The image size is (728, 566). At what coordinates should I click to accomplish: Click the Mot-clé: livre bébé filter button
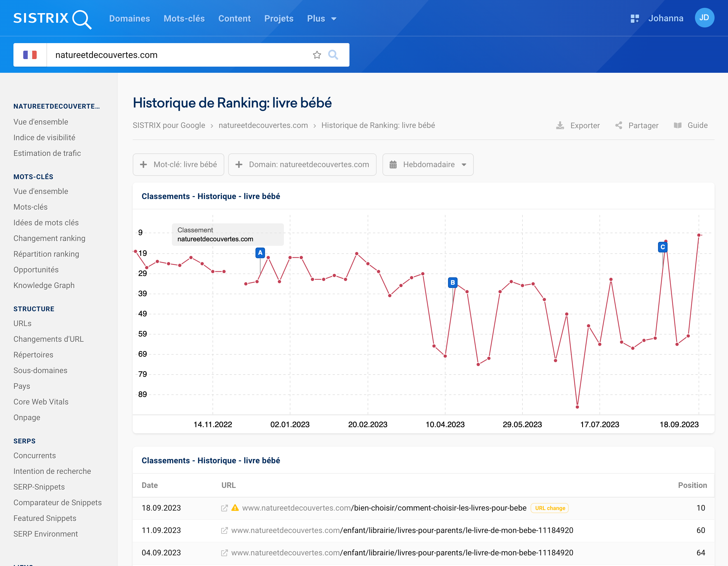(x=178, y=164)
